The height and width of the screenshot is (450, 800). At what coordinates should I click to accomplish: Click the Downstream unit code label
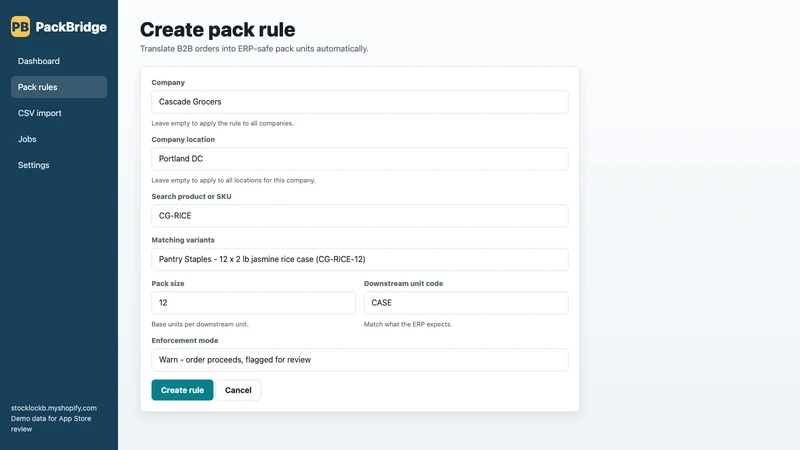pos(403,284)
